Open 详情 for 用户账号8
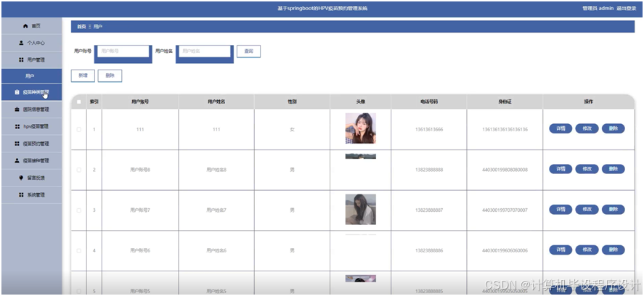Viewport: 644px width, 296px height. 561,169
